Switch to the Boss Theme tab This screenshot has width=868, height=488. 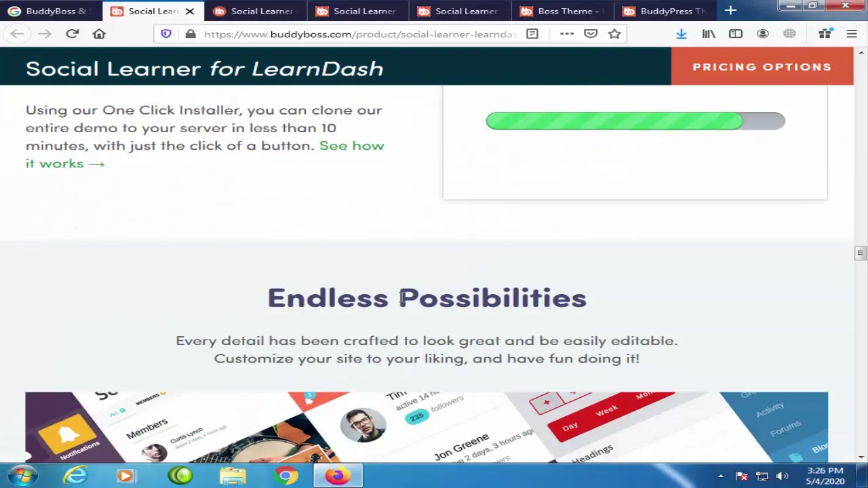pyautogui.click(x=562, y=11)
